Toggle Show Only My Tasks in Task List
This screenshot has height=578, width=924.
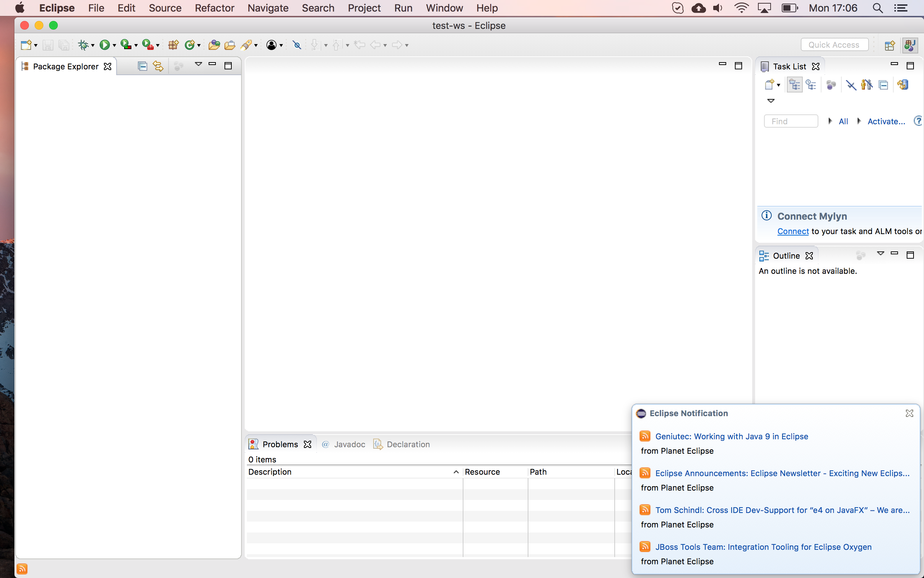coord(867,85)
